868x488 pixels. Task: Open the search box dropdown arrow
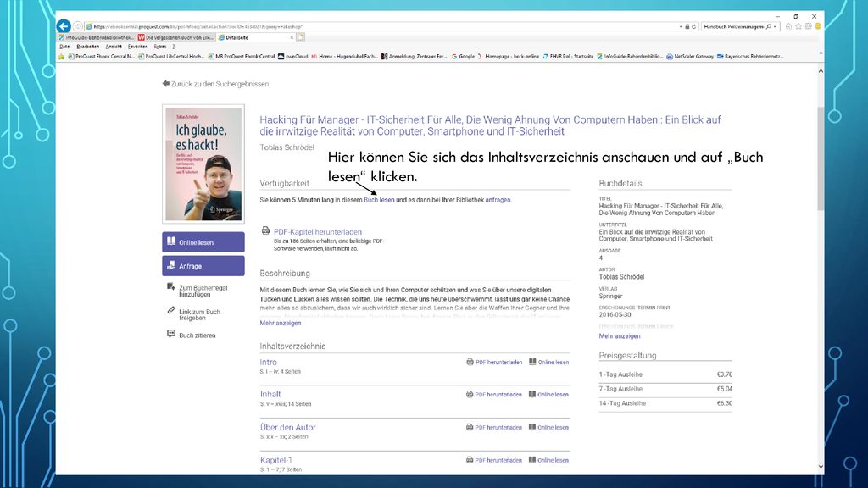[775, 26]
